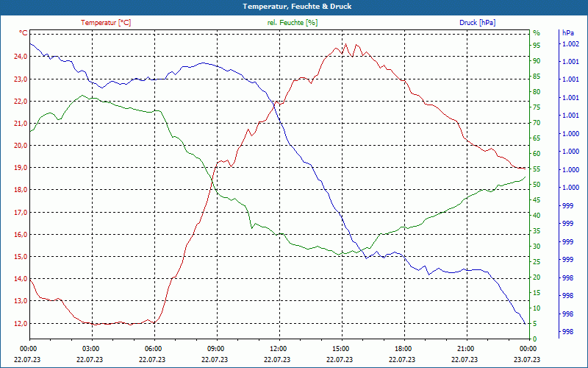Click humidity axis value "15"
This screenshot has height=368, width=588.
click(x=537, y=292)
